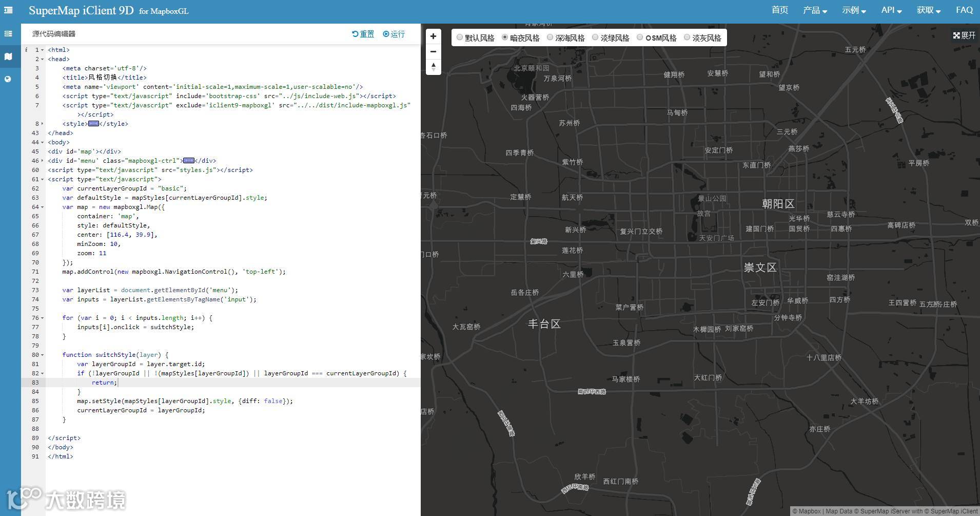Viewport: 980px width, 516px height.
Task: Click the 五元桥 label on the map
Action: (855, 50)
